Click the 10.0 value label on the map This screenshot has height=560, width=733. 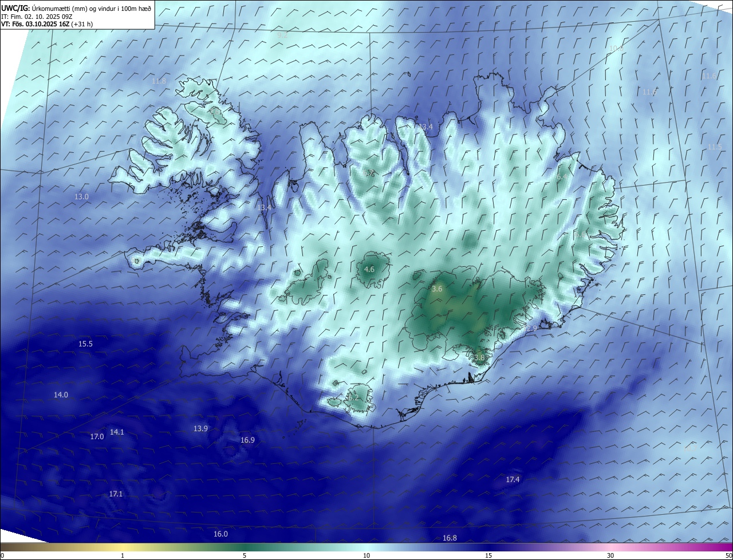point(616,49)
